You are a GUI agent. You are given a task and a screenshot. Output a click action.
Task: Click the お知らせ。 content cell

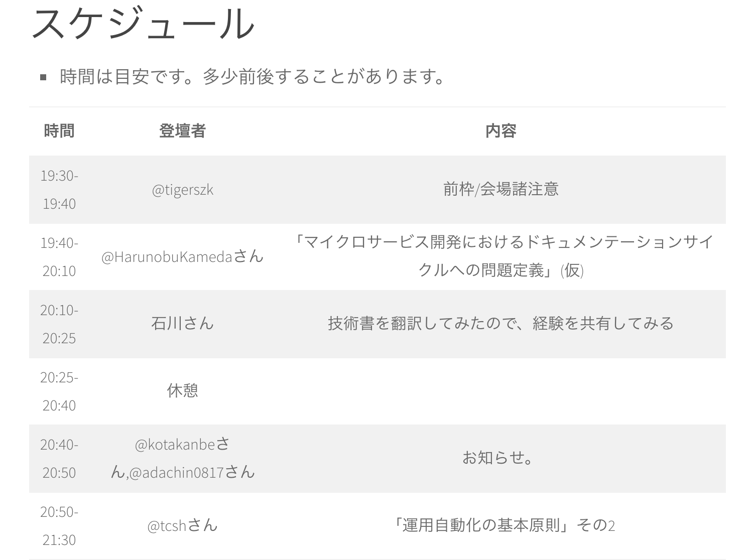[x=498, y=458]
